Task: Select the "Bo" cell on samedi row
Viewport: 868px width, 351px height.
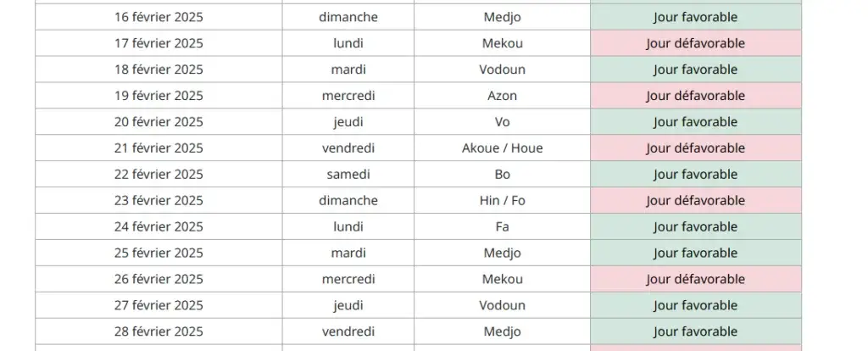Action: coord(502,175)
